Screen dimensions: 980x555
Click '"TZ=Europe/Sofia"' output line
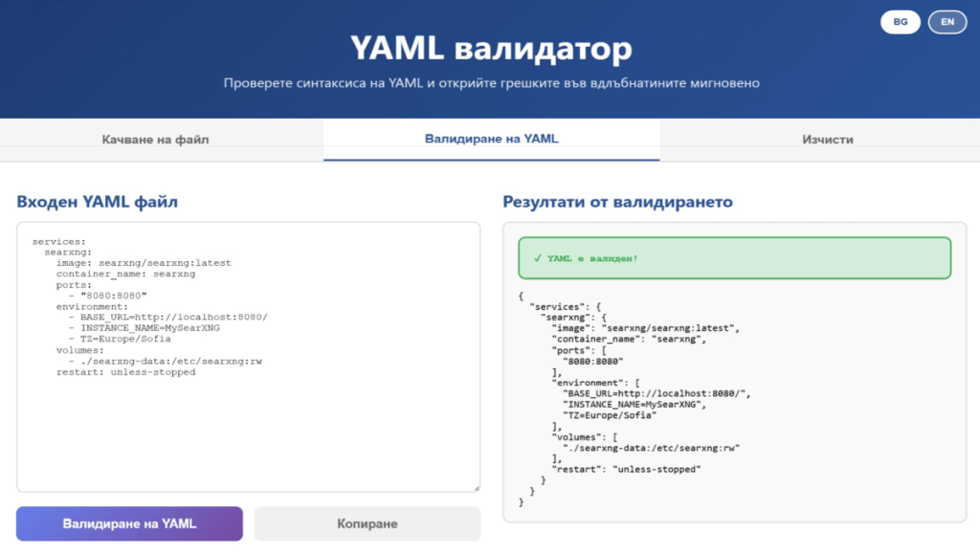[x=610, y=415]
